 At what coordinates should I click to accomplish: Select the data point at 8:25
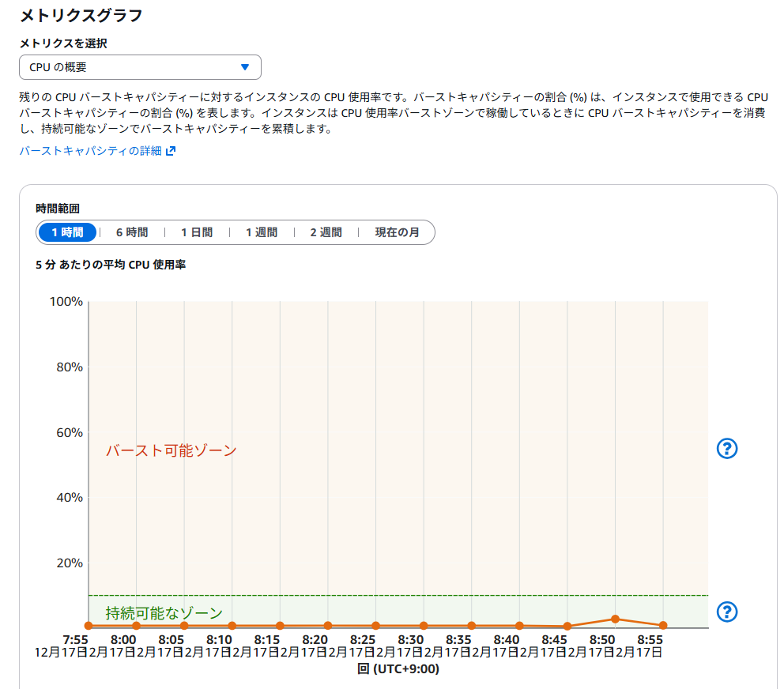click(376, 626)
